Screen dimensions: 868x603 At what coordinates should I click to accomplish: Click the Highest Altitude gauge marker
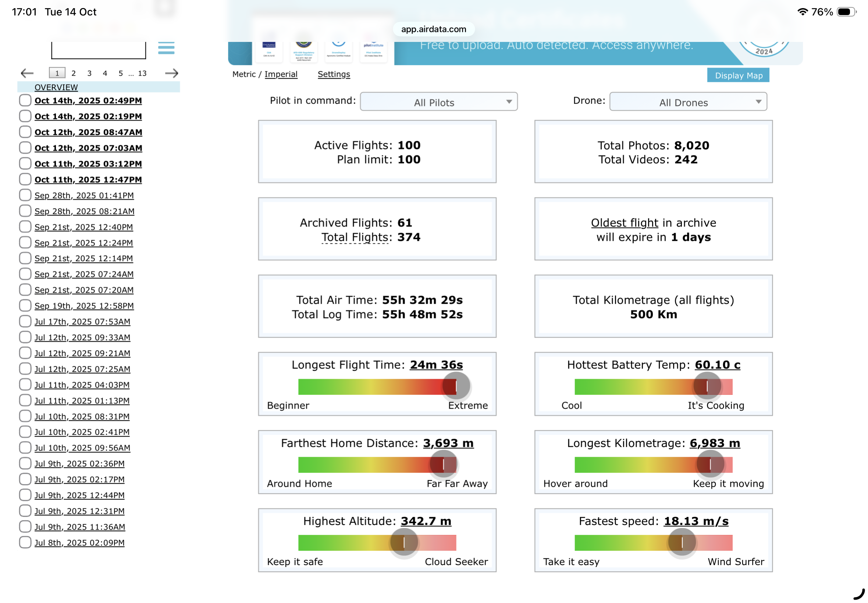click(404, 543)
